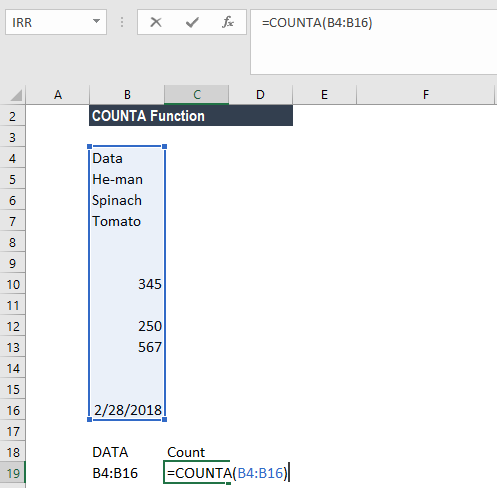497x488 pixels.
Task: Click cell containing He-man
Action: [x=127, y=179]
